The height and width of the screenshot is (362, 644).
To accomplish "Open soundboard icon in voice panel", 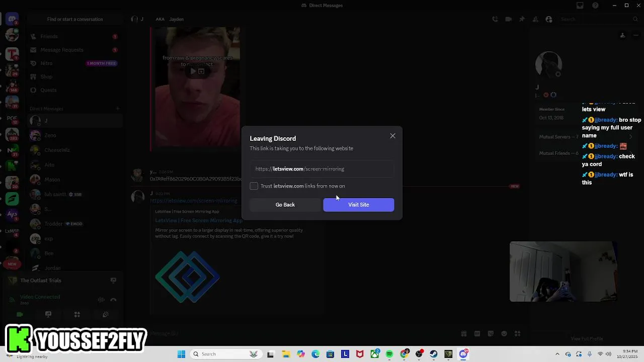I will pos(106,315).
